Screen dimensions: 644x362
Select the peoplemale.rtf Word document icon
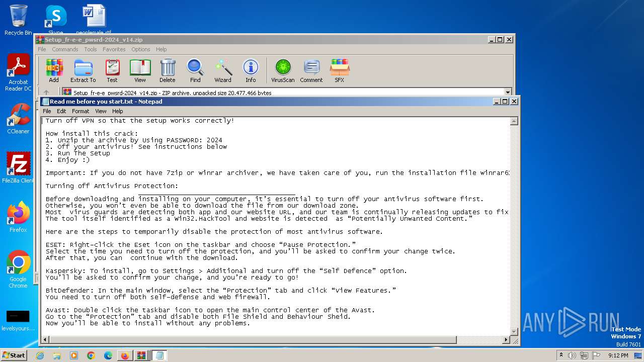94,20
